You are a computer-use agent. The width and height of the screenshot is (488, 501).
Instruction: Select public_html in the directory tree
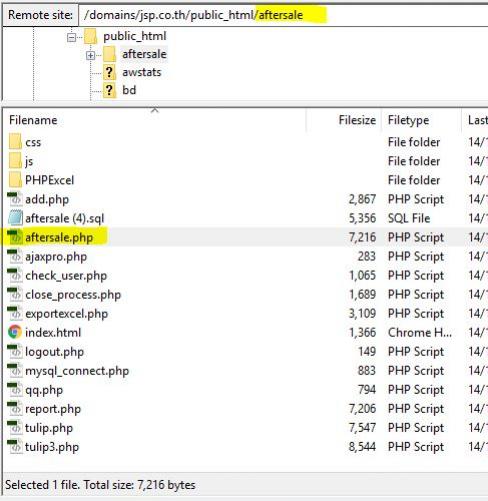(135, 36)
